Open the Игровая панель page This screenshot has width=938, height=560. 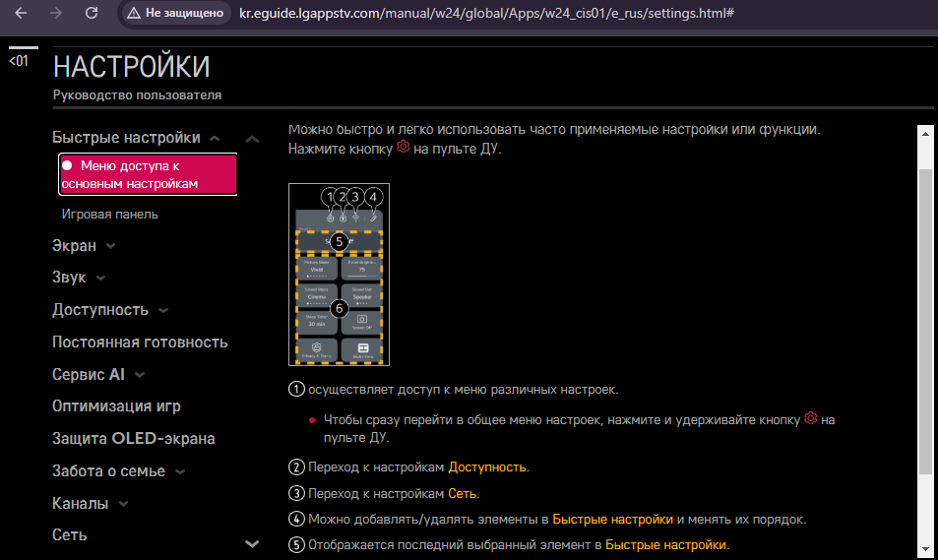(109, 214)
